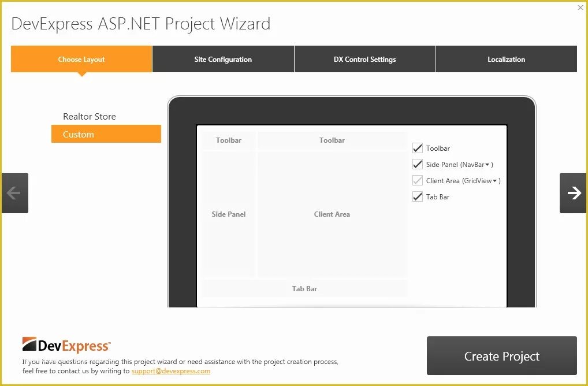Disable the Toolbar checkbox

418,148
